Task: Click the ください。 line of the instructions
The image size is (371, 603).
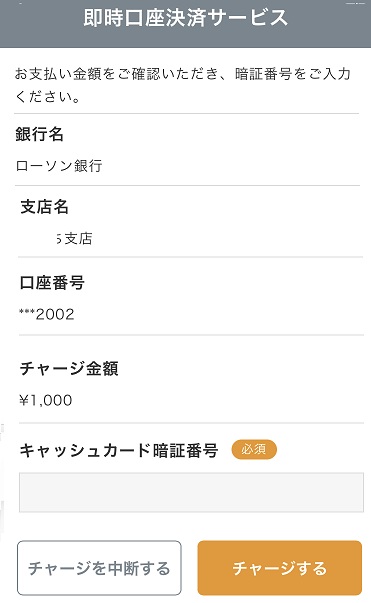Action: (x=48, y=97)
